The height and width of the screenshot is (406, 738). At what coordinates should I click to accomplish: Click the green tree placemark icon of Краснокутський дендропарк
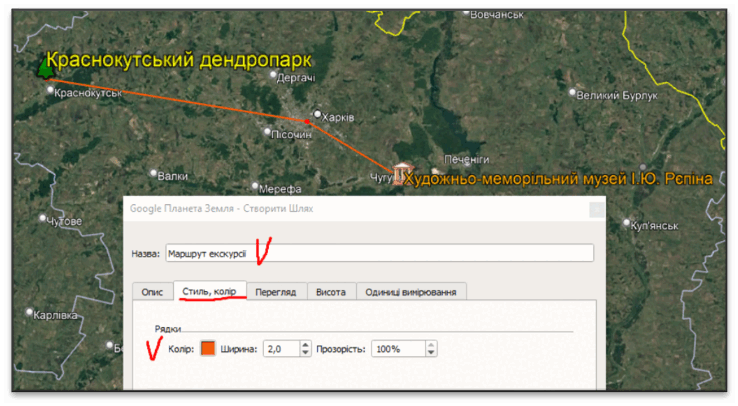pos(46,68)
